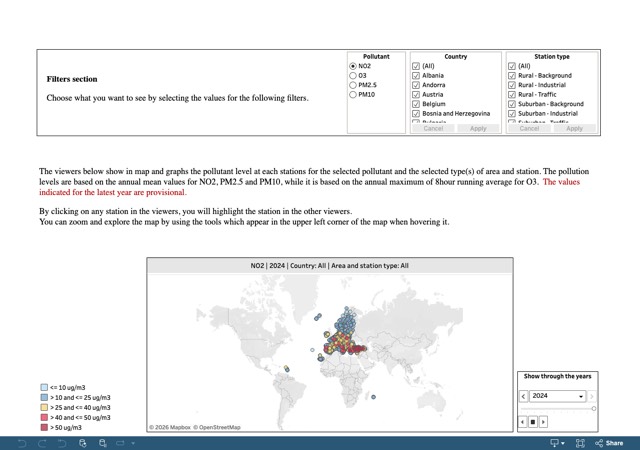Open the Download icon menu
Image resolution: width=640 pixels, height=450 pixels.
pyautogui.click(x=557, y=443)
